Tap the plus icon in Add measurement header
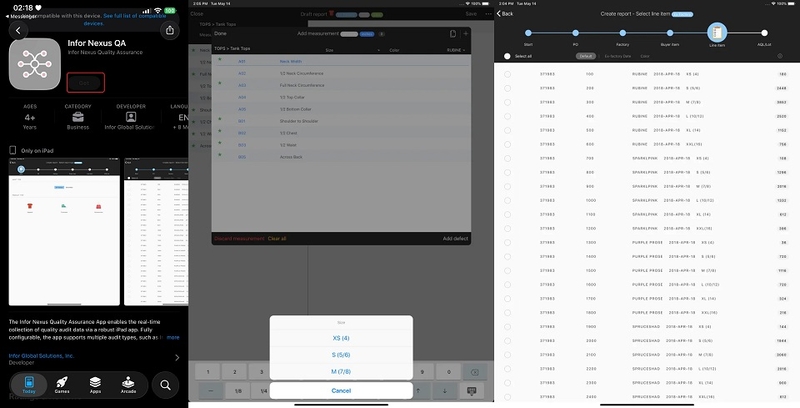Image resolution: width=800 pixels, height=408 pixels. point(465,34)
